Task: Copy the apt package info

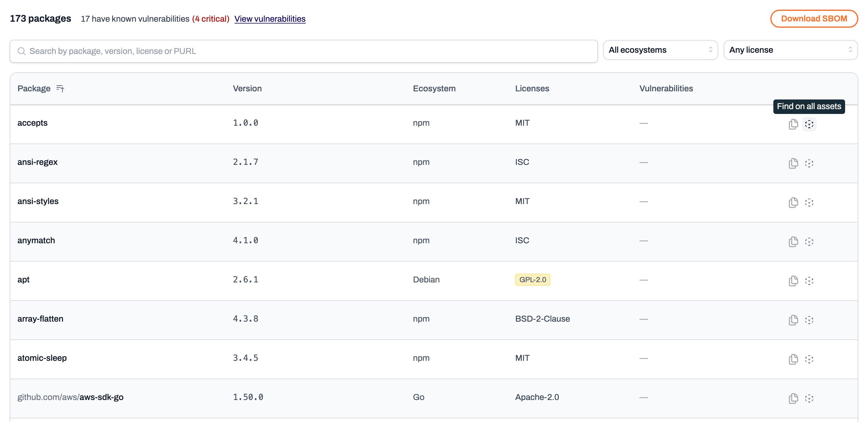Action: [793, 281]
